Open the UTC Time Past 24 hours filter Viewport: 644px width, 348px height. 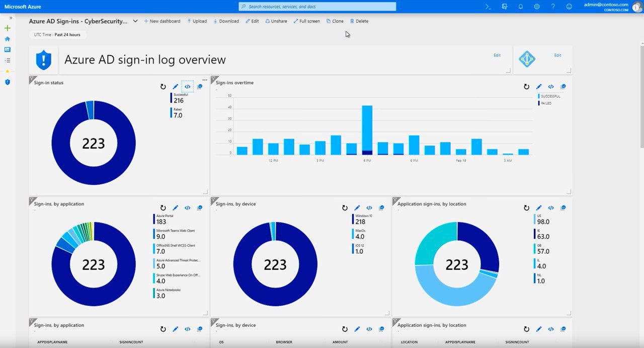[x=57, y=35]
